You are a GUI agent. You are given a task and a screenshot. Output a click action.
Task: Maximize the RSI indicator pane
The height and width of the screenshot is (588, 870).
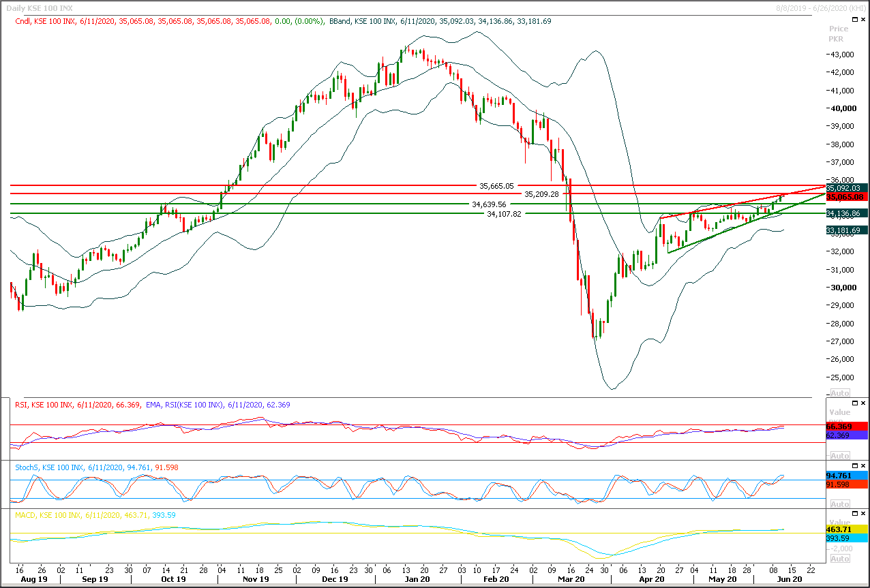point(854,405)
